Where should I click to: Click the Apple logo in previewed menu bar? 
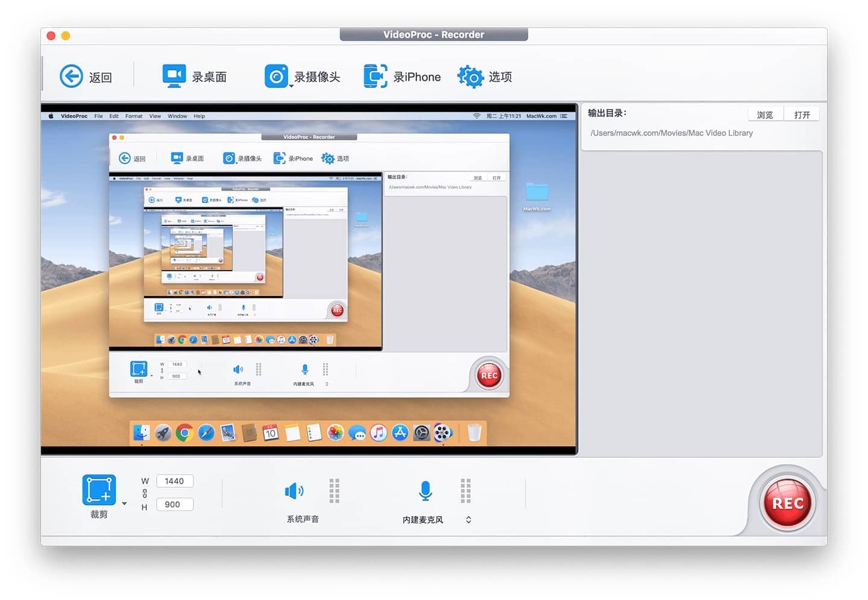click(x=51, y=116)
